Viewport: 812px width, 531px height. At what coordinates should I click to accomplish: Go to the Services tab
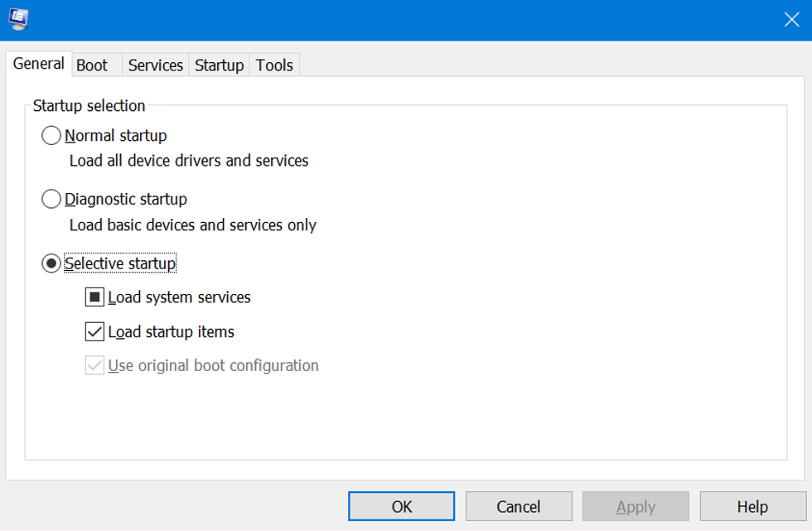(x=156, y=65)
